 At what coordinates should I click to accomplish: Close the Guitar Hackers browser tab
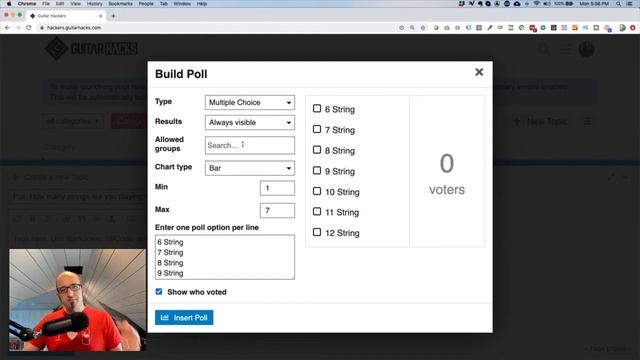[x=100, y=16]
